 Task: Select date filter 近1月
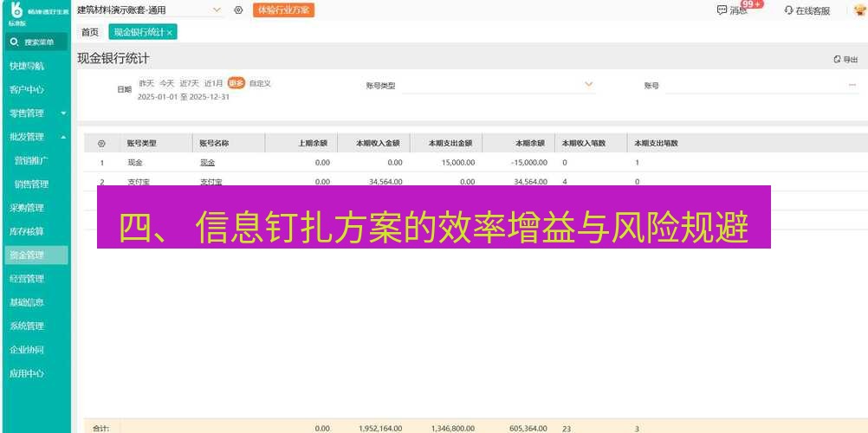[x=213, y=84]
